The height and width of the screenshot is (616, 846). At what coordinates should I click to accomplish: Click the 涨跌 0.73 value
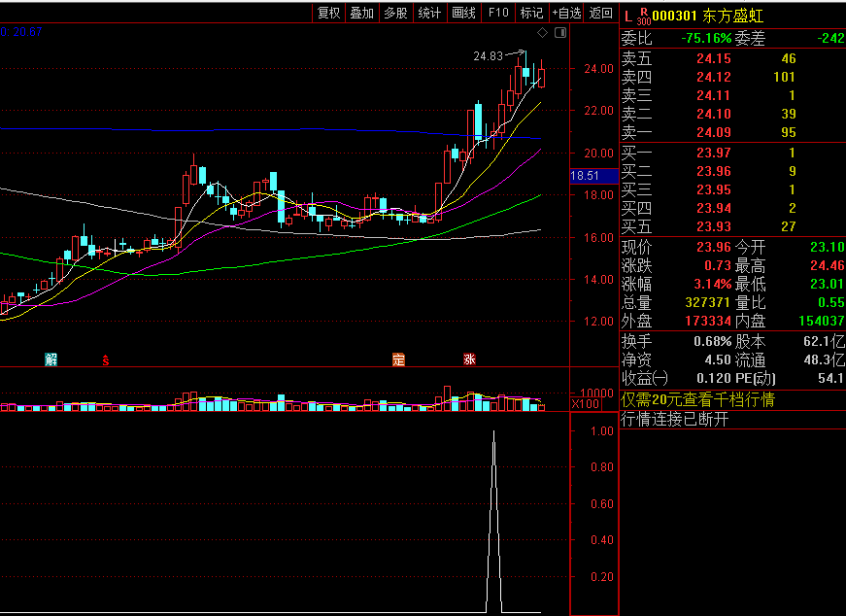[718, 265]
